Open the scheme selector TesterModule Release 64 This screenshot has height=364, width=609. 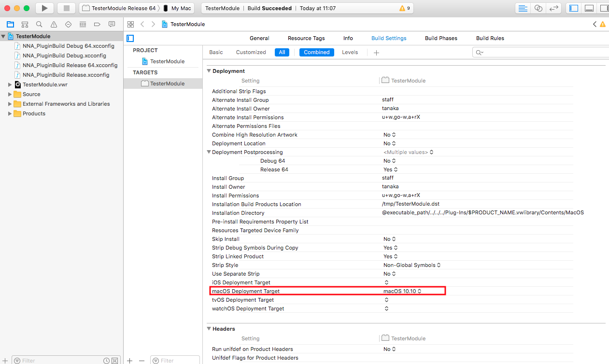119,8
